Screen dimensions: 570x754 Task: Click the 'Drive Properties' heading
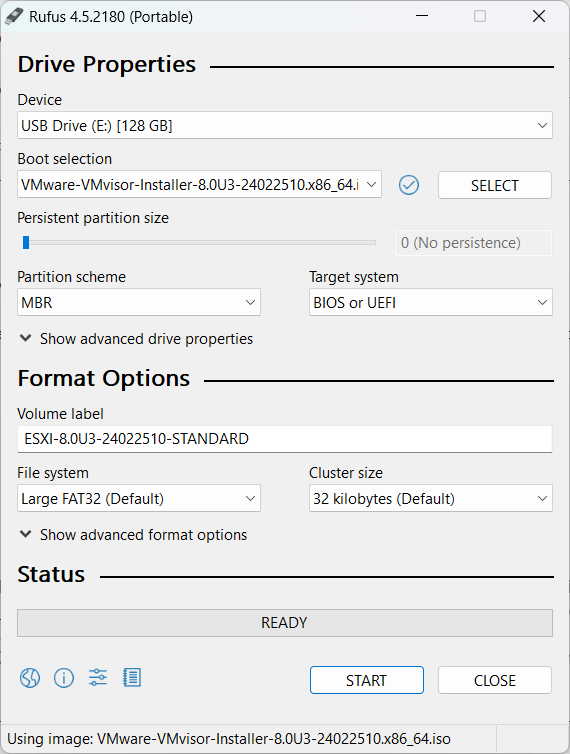pos(107,64)
